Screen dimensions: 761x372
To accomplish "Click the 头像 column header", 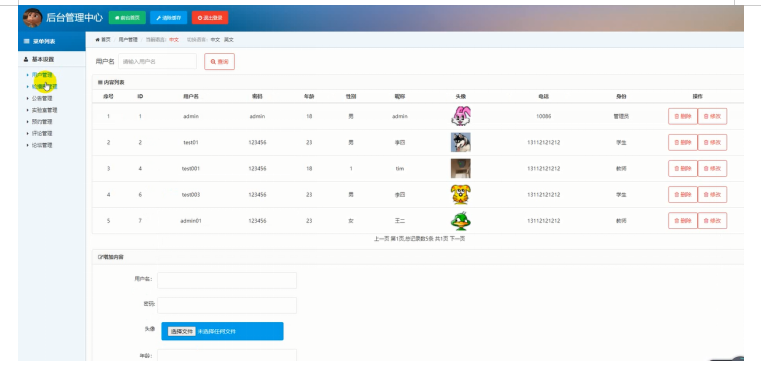I will click(x=461, y=97).
